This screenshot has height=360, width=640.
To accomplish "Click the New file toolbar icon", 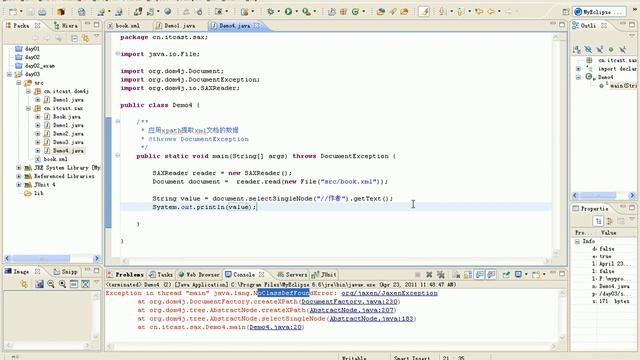I will pyautogui.click(x=13, y=12).
